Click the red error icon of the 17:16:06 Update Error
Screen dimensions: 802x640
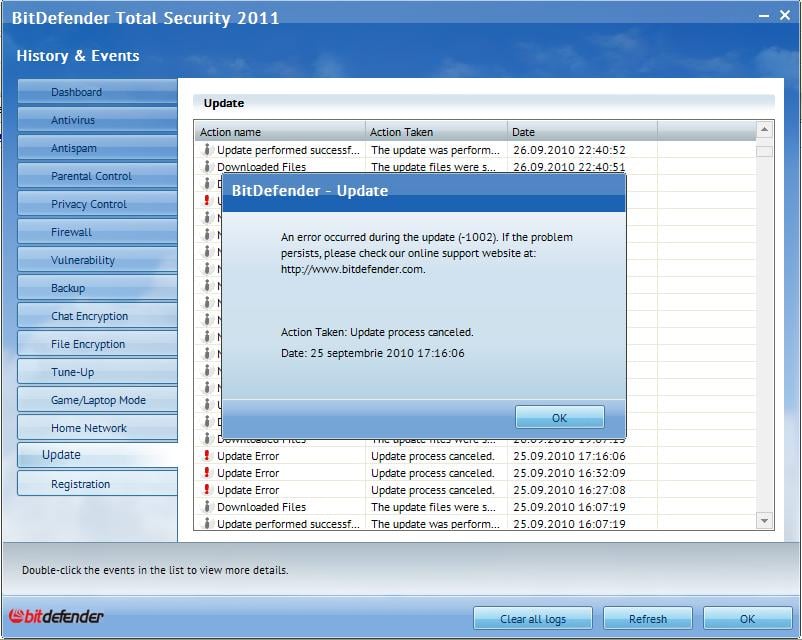[207, 455]
